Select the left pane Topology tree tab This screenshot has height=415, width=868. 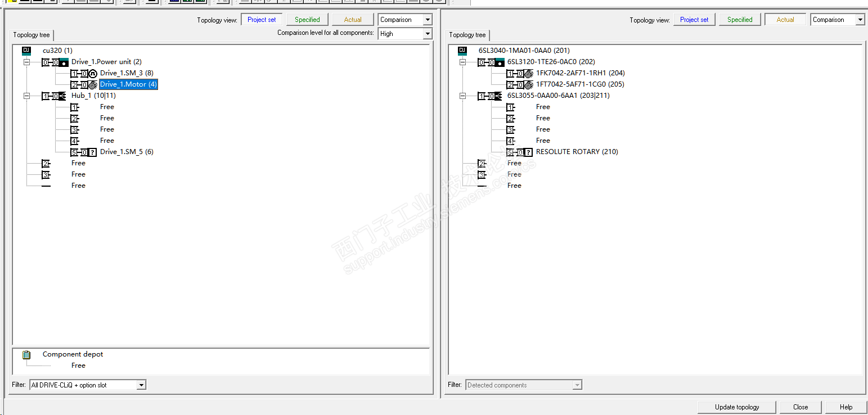32,35
